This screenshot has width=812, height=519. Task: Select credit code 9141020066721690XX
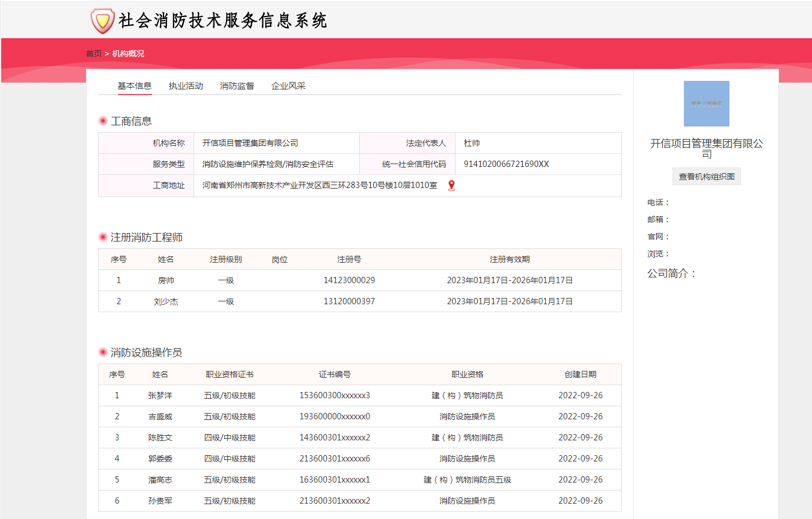tap(506, 164)
